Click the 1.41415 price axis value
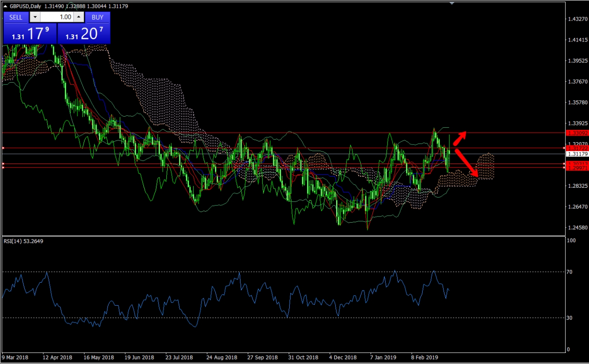Viewport: 589px width, 364px height. click(x=577, y=40)
